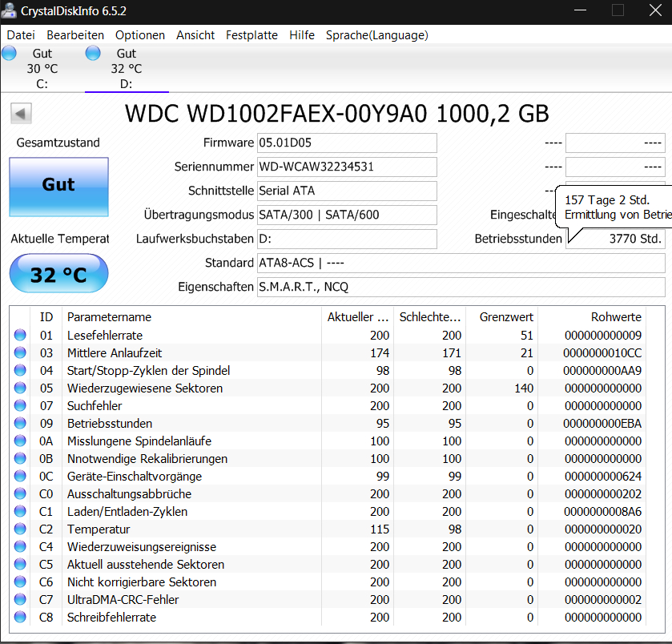Open the Ansicht menu
The width and height of the screenshot is (672, 644).
195,35
